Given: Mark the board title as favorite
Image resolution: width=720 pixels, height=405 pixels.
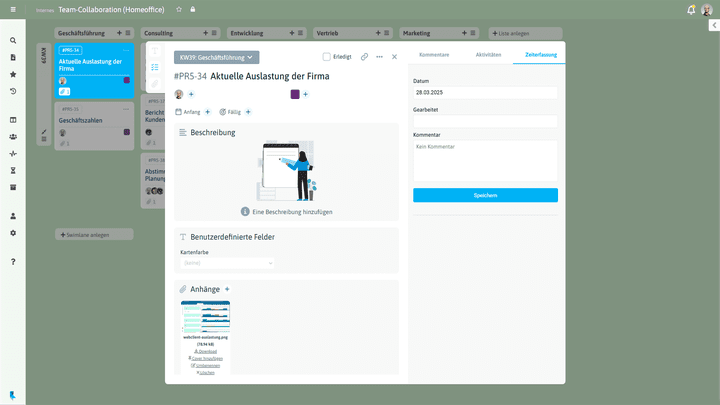Looking at the screenshot, I should [178, 9].
